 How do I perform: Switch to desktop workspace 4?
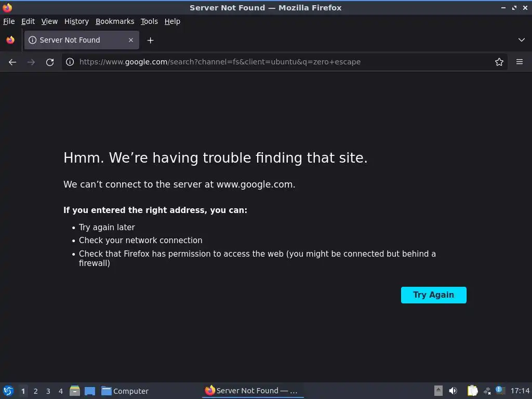click(x=61, y=391)
